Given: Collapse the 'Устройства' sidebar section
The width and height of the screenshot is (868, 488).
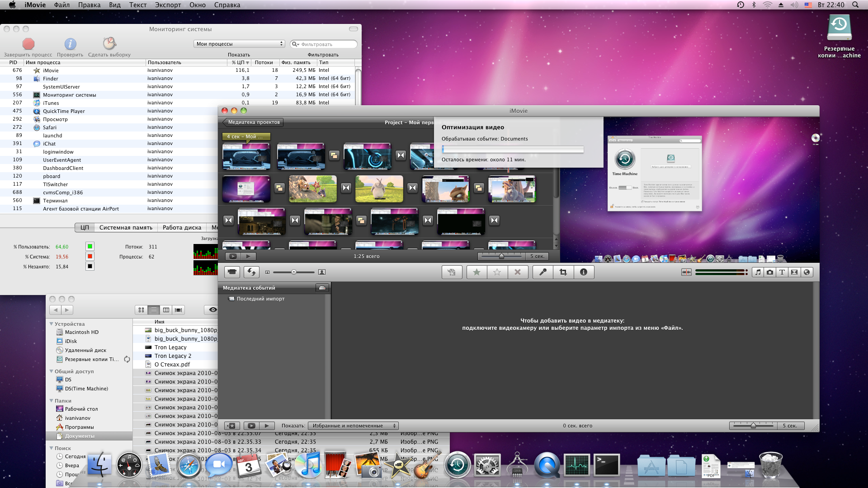Looking at the screenshot, I should tap(51, 324).
